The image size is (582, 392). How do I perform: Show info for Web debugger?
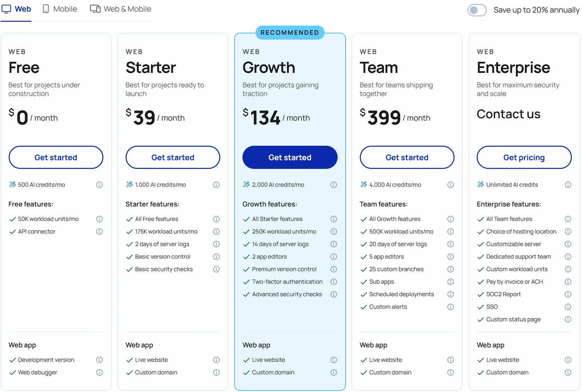click(x=99, y=372)
